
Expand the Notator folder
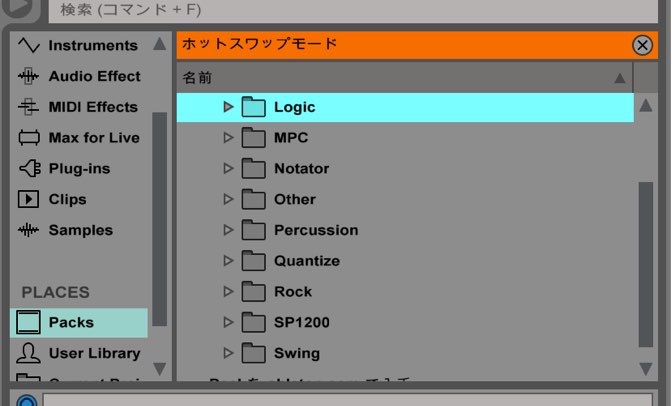228,168
